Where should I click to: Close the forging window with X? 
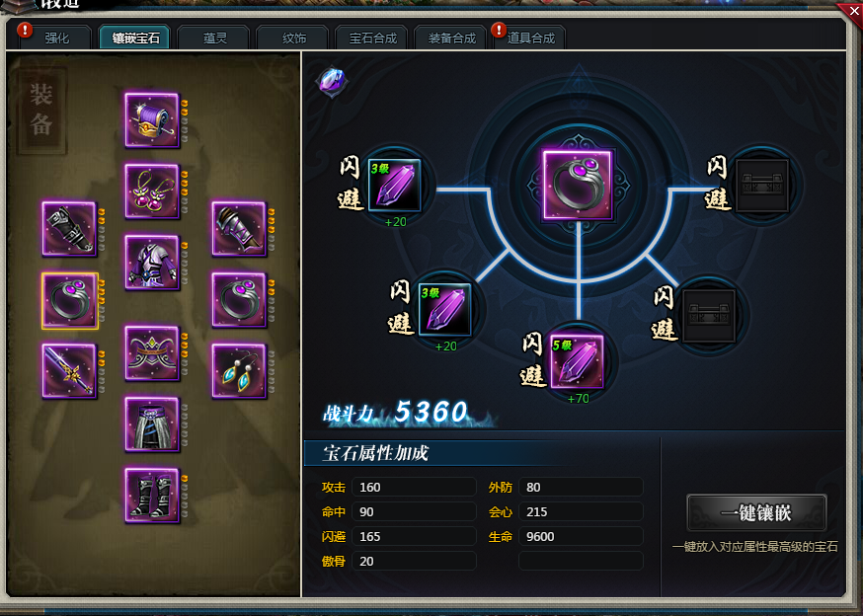pyautogui.click(x=854, y=11)
